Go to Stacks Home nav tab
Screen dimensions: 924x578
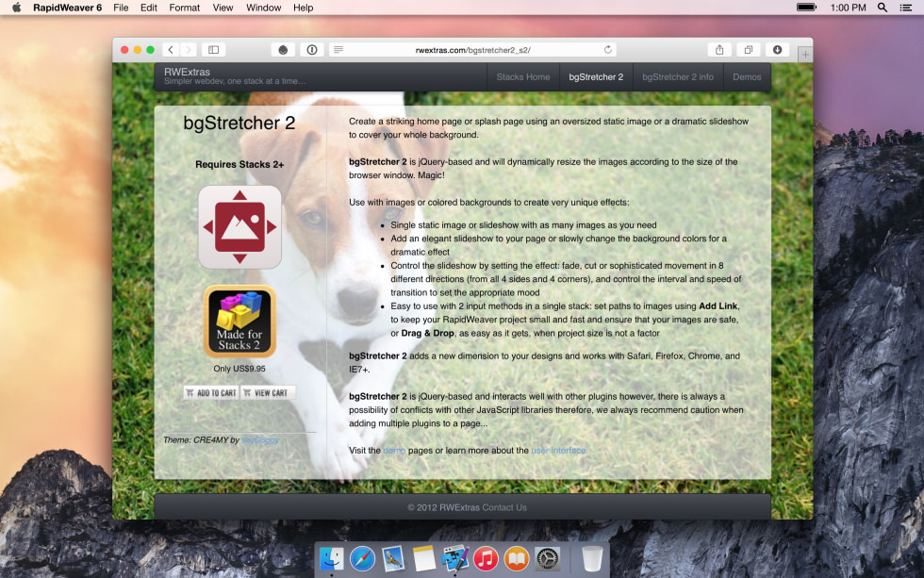pyautogui.click(x=523, y=77)
